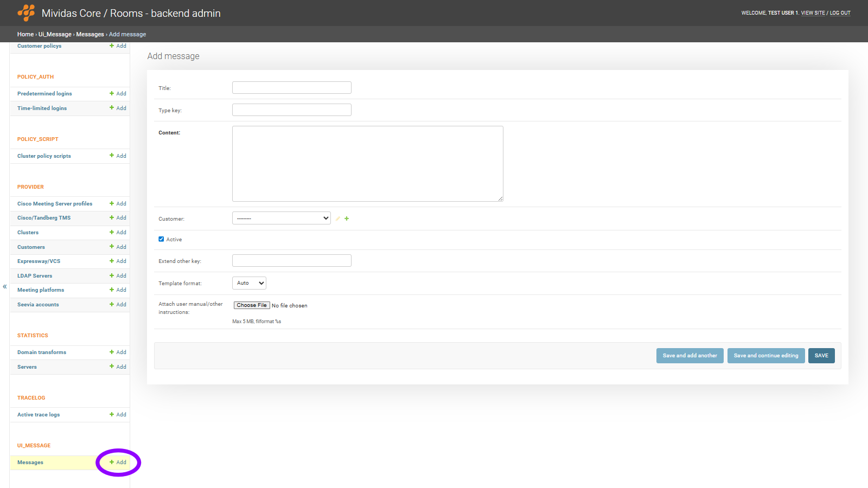Click the Choose File button
The width and height of the screenshot is (868, 488).
252,305
